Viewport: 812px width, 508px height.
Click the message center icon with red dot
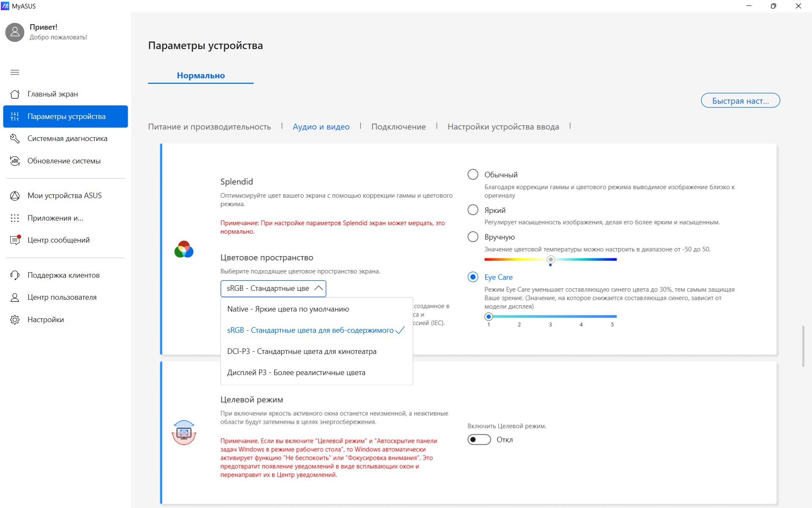pyautogui.click(x=15, y=240)
